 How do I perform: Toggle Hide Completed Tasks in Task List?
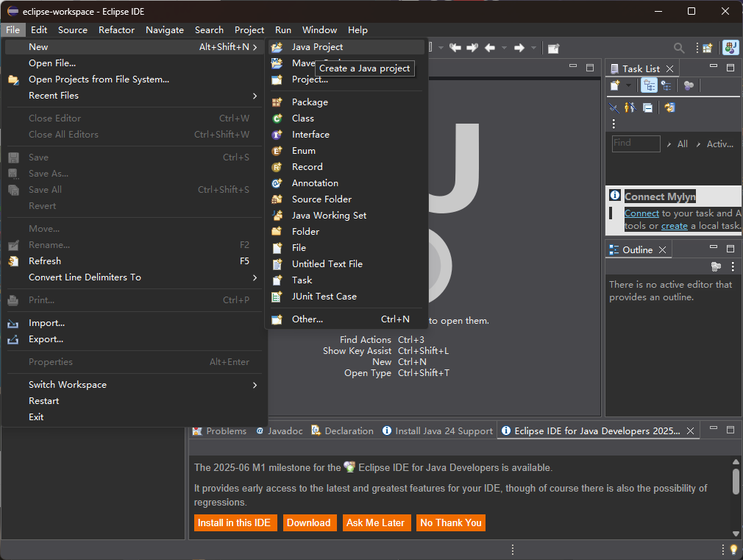pyautogui.click(x=614, y=107)
